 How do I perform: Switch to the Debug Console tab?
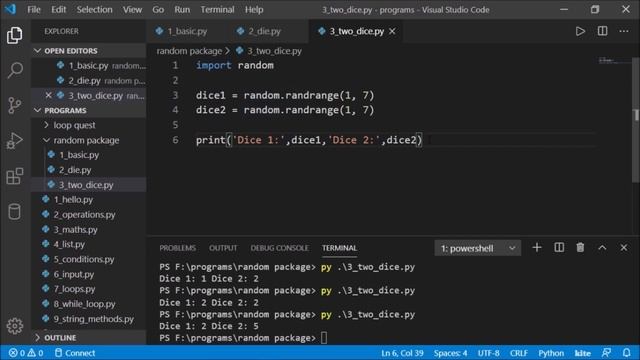[x=280, y=248]
